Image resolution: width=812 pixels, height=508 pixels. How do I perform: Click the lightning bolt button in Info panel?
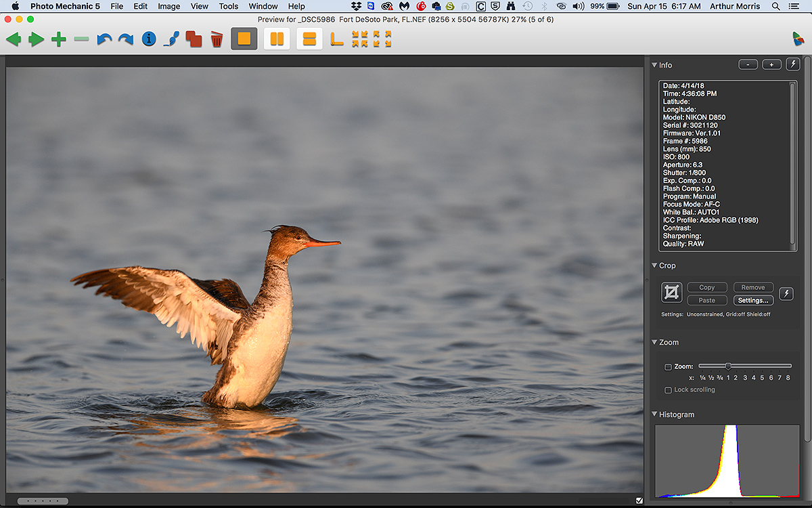point(793,64)
